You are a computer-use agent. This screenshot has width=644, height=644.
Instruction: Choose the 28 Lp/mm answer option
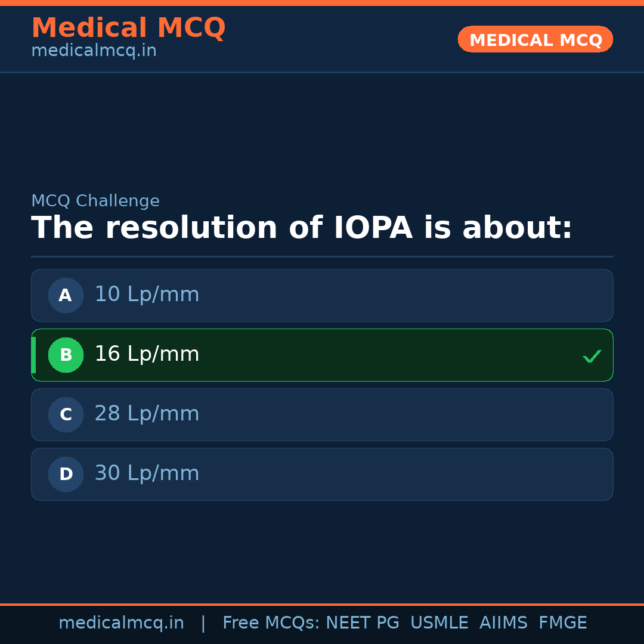point(322,414)
